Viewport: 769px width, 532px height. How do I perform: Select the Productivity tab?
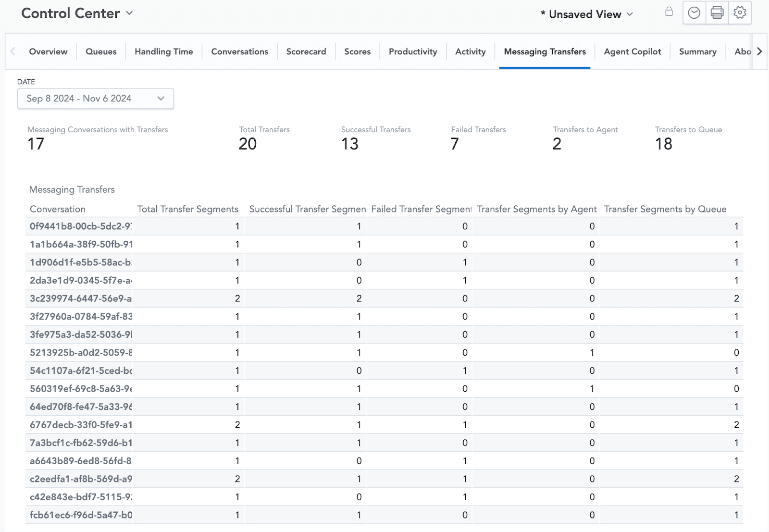click(412, 51)
